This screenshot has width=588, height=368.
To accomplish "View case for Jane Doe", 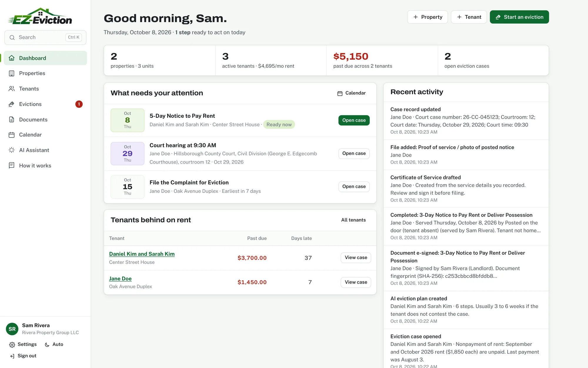I will click(356, 282).
